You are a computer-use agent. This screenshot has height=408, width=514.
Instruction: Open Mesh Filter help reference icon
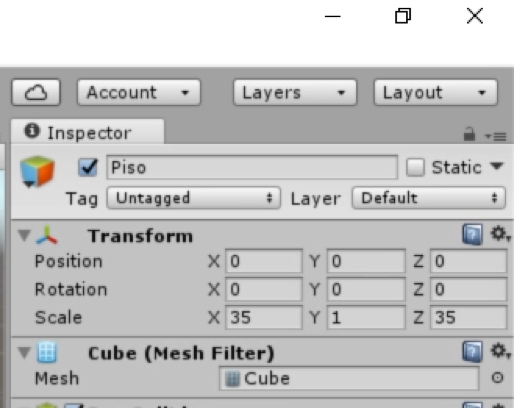472,351
